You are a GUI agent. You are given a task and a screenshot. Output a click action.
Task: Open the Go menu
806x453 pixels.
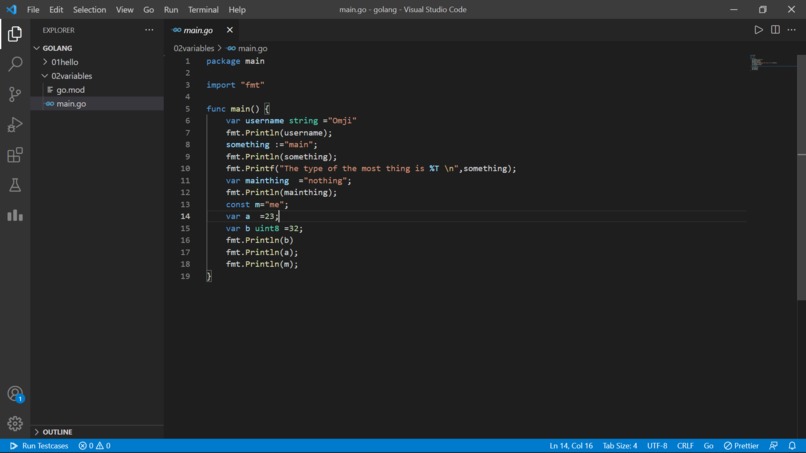[x=149, y=9]
